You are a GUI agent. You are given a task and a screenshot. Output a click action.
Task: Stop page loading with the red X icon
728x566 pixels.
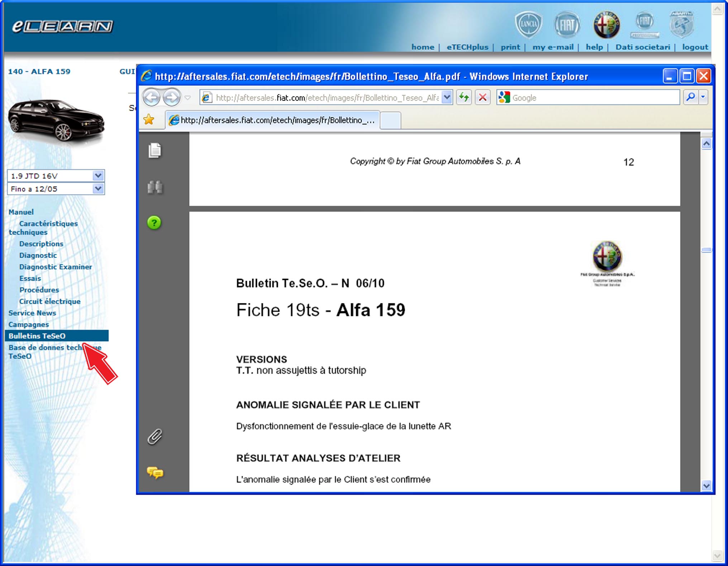point(482,97)
